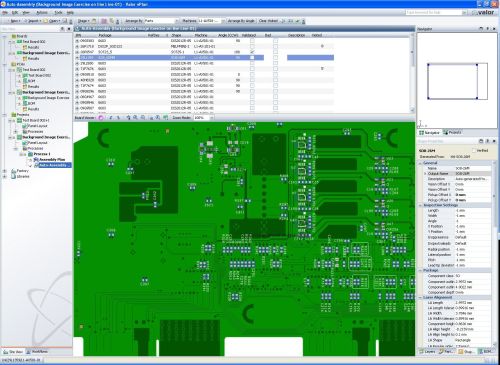The width and height of the screenshot is (500, 365).
Task: Click the Arrange By Angle button
Action: [241, 21]
